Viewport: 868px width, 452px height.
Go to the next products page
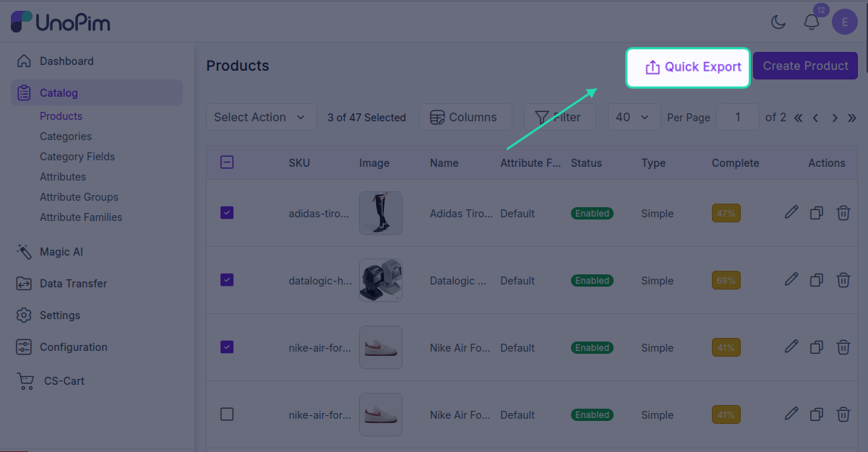(x=835, y=118)
